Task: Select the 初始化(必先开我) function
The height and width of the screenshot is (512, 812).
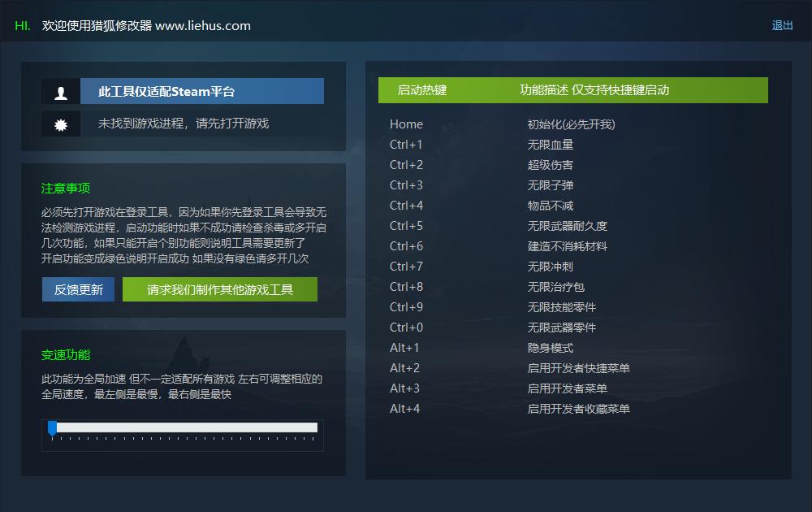Action: pos(571,124)
